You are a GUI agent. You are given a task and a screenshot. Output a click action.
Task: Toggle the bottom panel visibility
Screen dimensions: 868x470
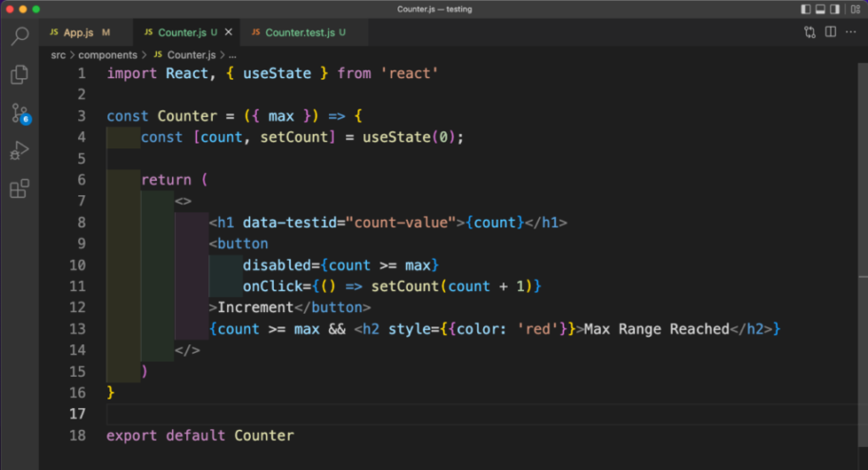tap(820, 10)
